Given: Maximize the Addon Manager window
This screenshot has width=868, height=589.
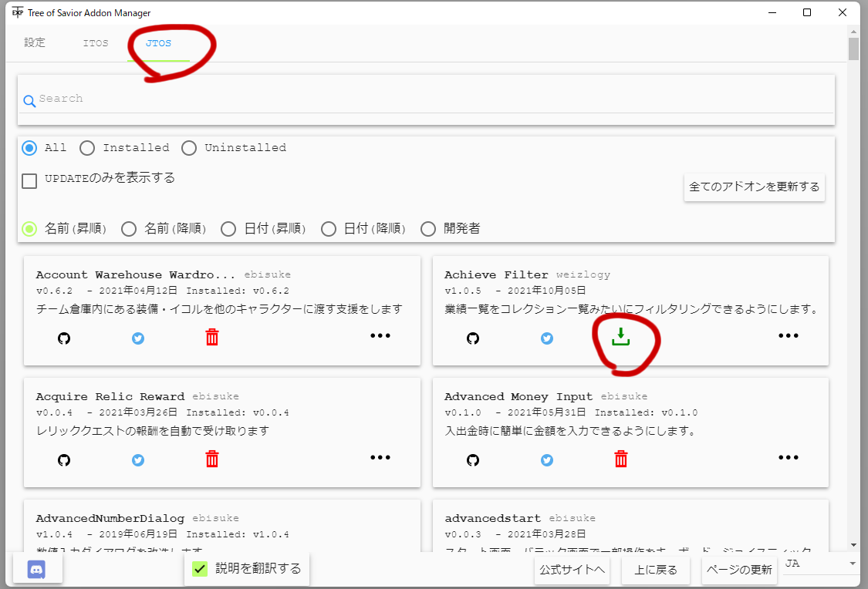Looking at the screenshot, I should [807, 12].
